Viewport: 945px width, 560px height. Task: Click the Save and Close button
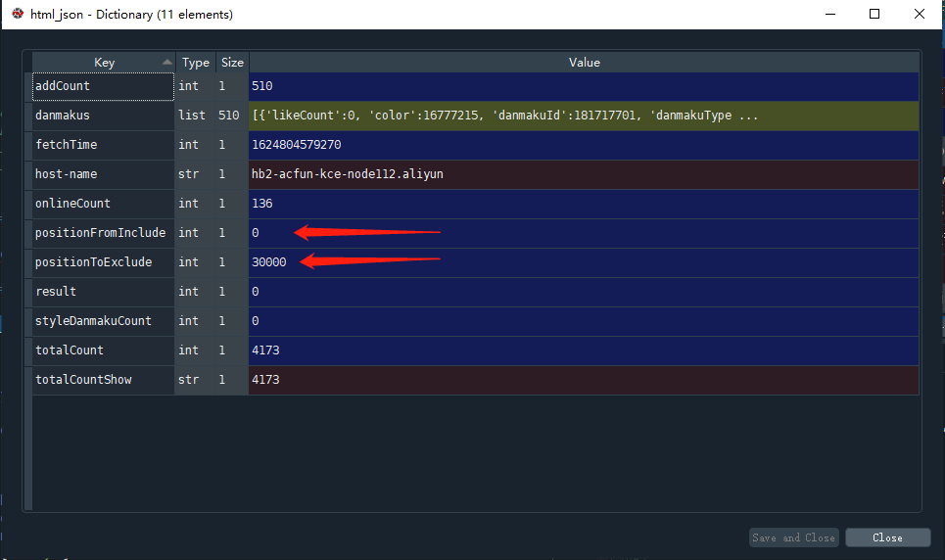(x=794, y=537)
